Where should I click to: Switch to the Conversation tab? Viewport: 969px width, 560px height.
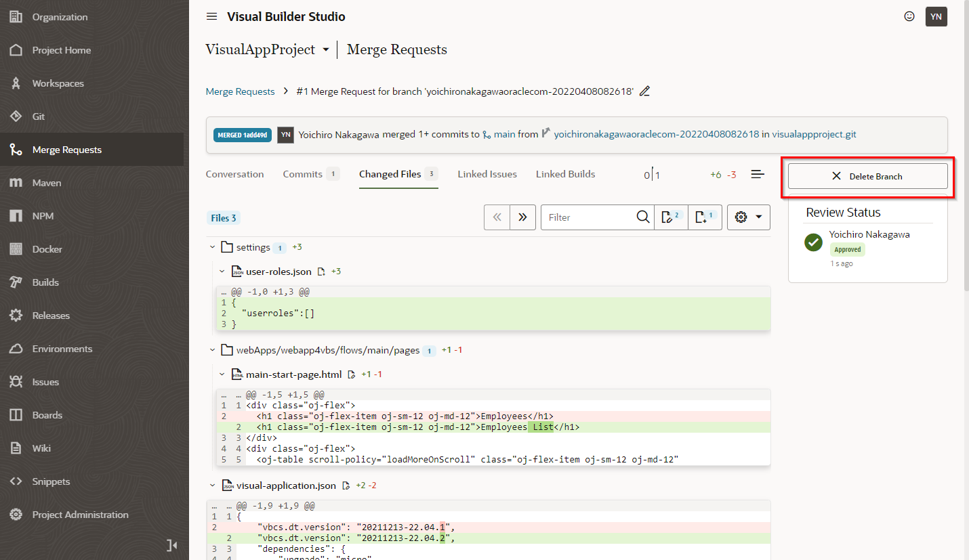coord(234,175)
